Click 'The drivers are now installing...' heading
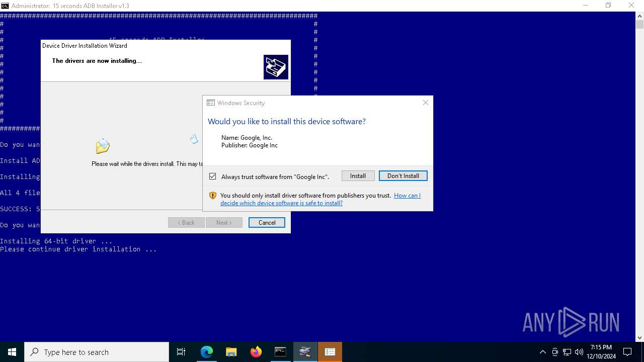The height and width of the screenshot is (362, 644). pos(97,61)
